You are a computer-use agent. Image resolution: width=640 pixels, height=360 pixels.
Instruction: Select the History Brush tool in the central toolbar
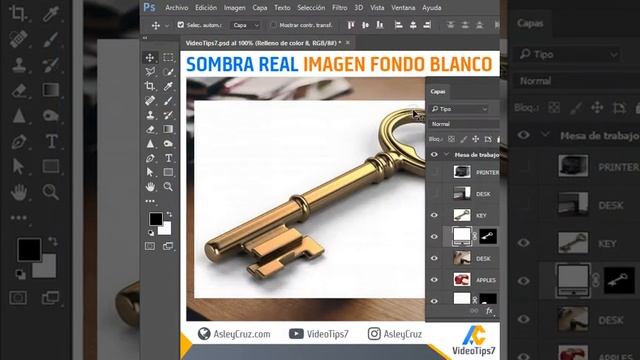point(168,115)
